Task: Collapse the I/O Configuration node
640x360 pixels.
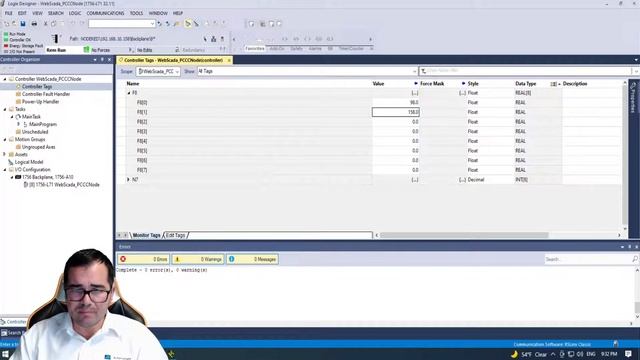Action: coord(5,170)
